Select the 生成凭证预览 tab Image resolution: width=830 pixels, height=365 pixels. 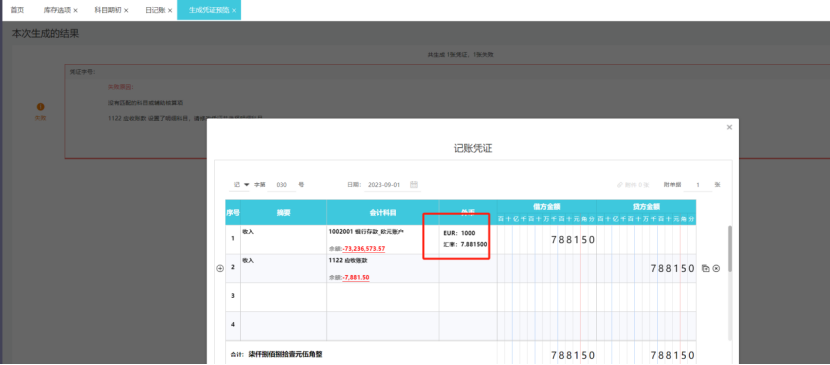209,10
